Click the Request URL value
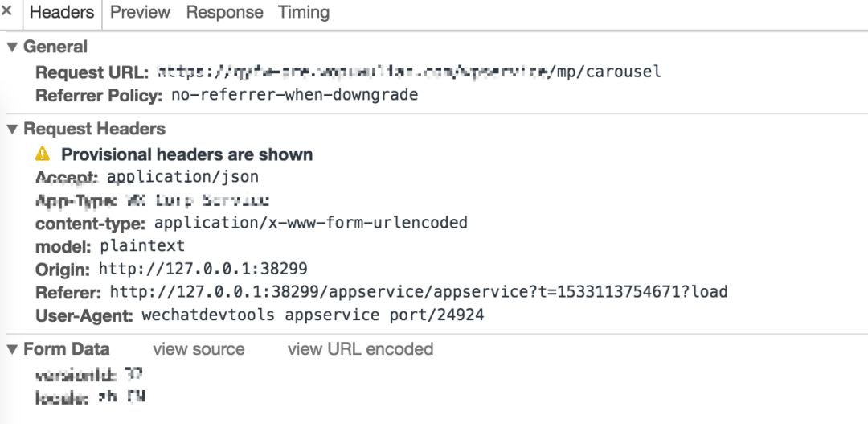Image resolution: width=868 pixels, height=424 pixels. (x=408, y=72)
